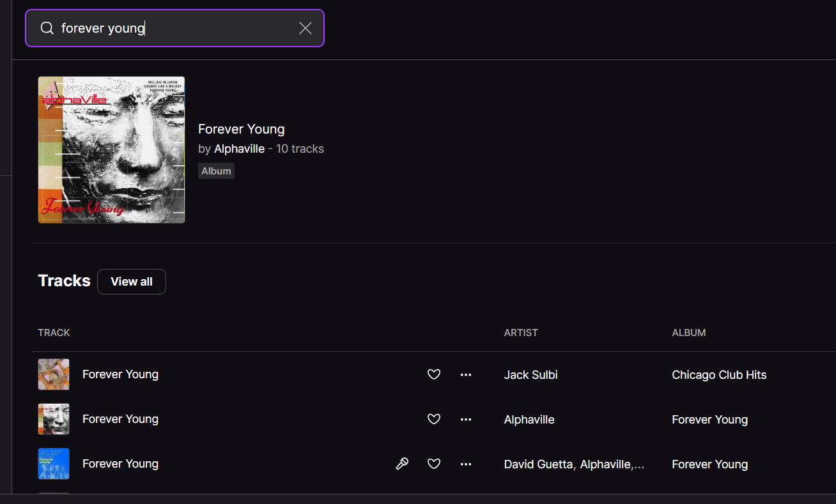
Task: Click the TRACK column header
Action: pyautogui.click(x=54, y=333)
